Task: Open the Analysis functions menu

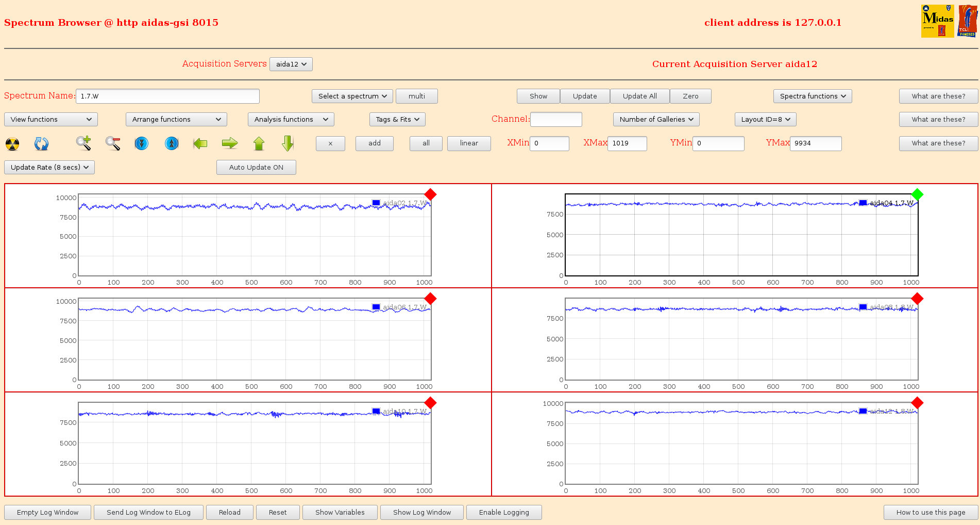Action: (x=291, y=120)
